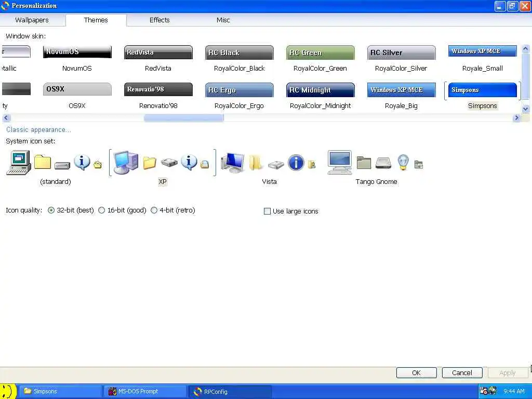Viewport: 532px width, 399px height.
Task: Click the Personalization title bar icon
Action: pos(5,6)
